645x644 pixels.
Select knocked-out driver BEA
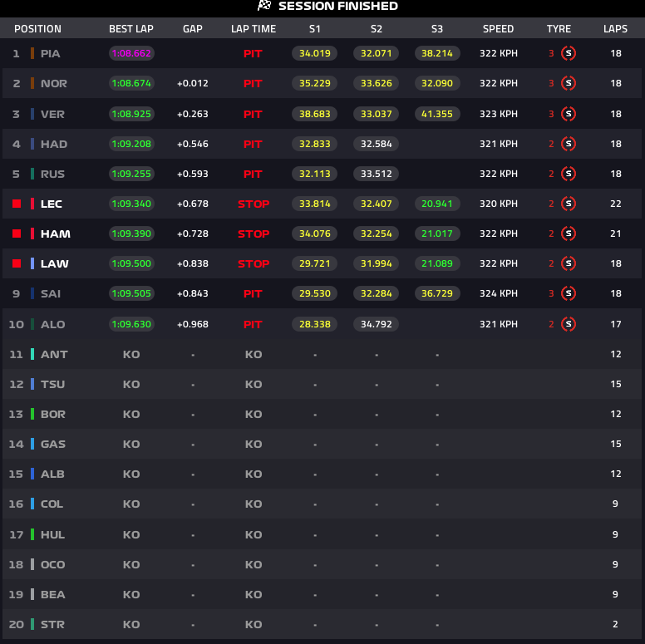[x=52, y=595]
